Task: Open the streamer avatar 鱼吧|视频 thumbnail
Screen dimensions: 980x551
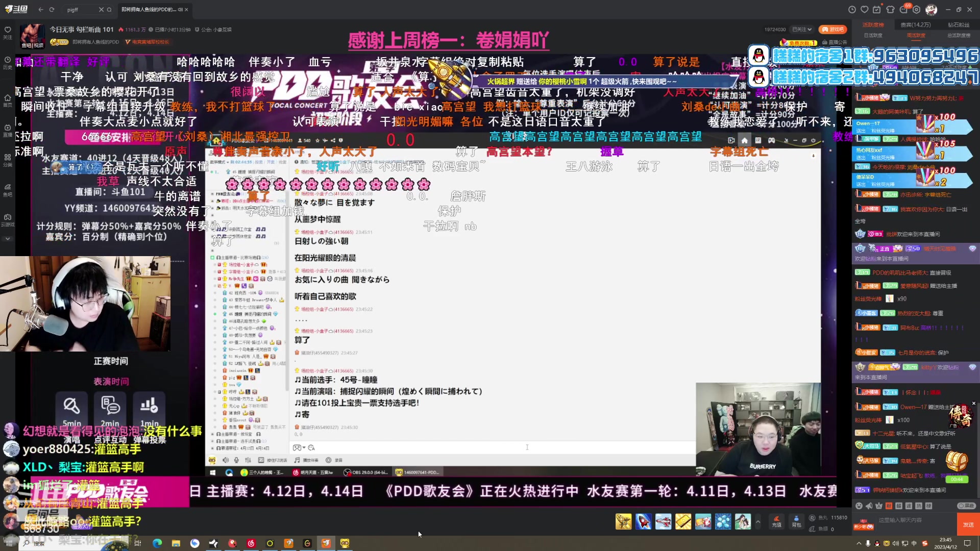Action: pos(32,36)
